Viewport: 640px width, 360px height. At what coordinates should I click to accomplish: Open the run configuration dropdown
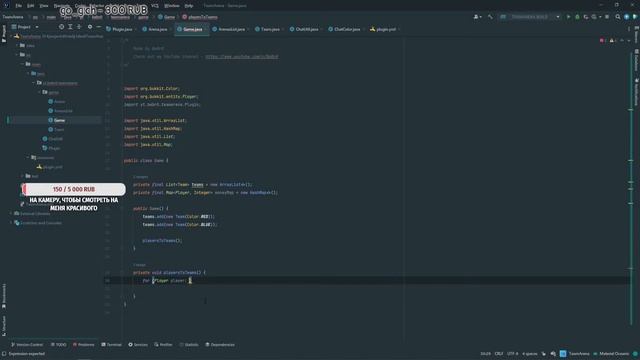[x=530, y=17]
